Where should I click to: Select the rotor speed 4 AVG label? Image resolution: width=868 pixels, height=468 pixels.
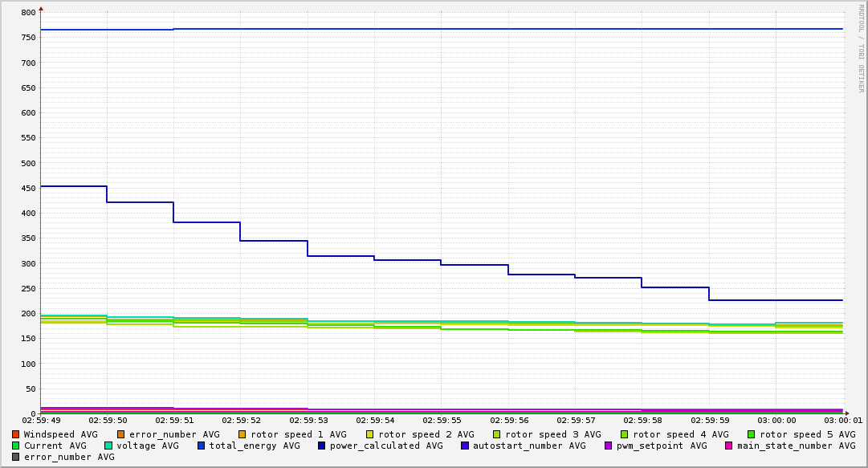pyautogui.click(x=680, y=434)
